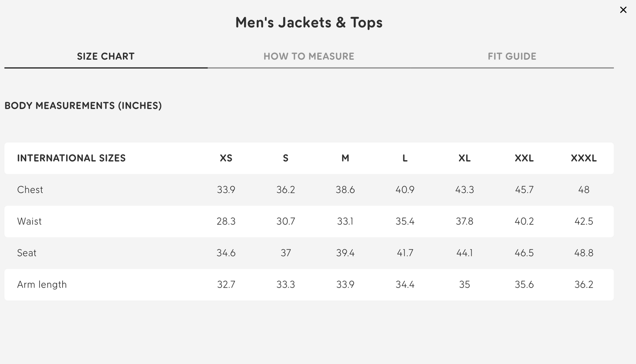
Task: Click the chest value 38.6 for size M
Action: (x=345, y=190)
